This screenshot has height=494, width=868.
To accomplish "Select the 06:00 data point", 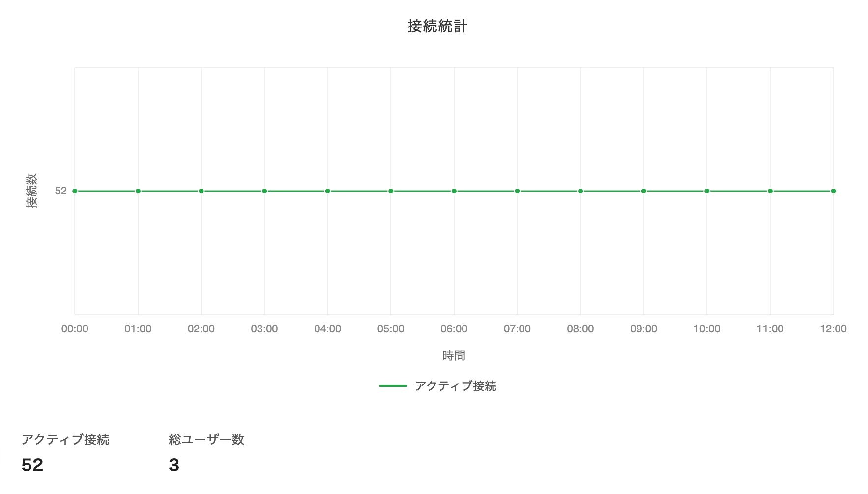I will coord(454,191).
